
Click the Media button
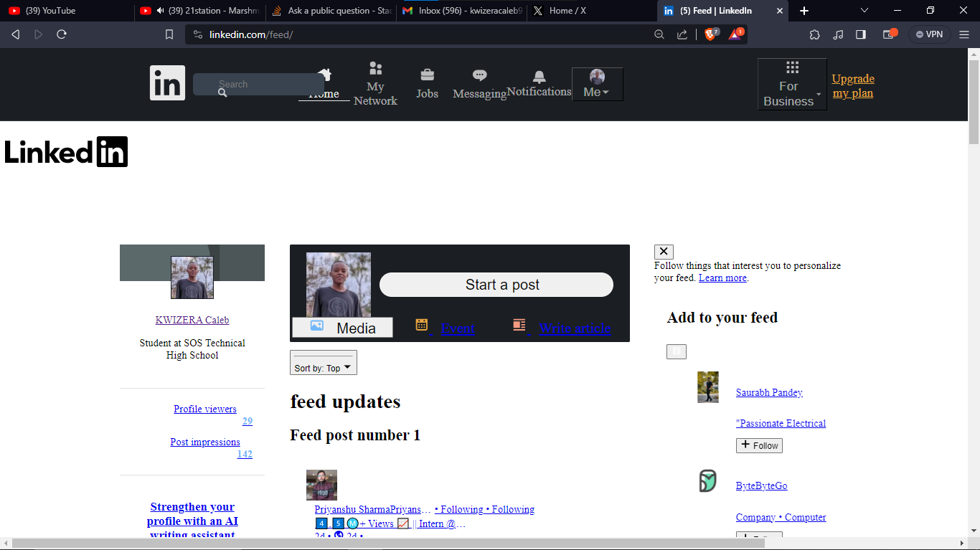(x=342, y=328)
